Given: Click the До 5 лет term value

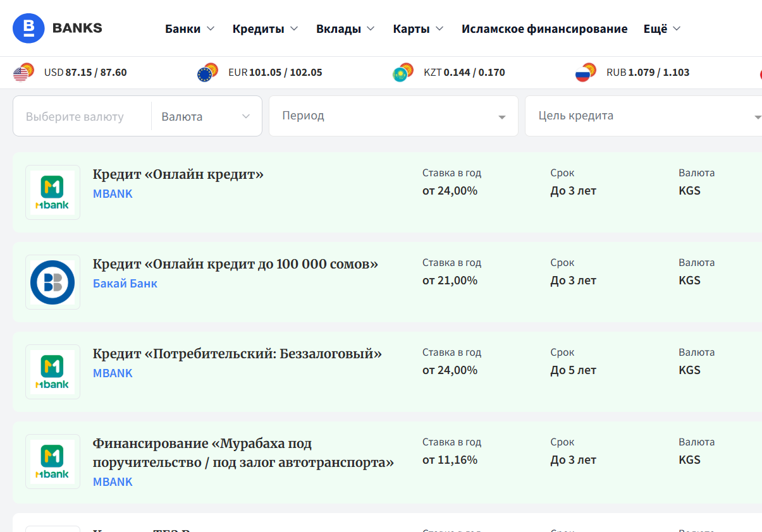Looking at the screenshot, I should pyautogui.click(x=574, y=370).
